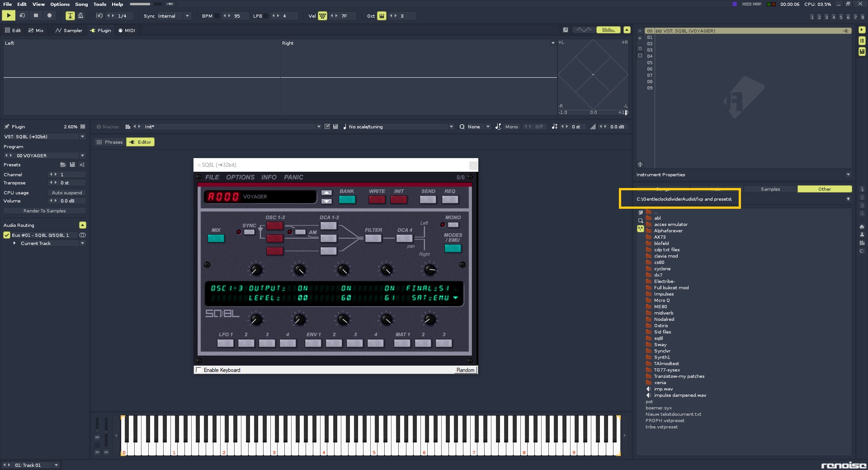
Task: Toggle pattern follow button
Action: click(x=70, y=16)
